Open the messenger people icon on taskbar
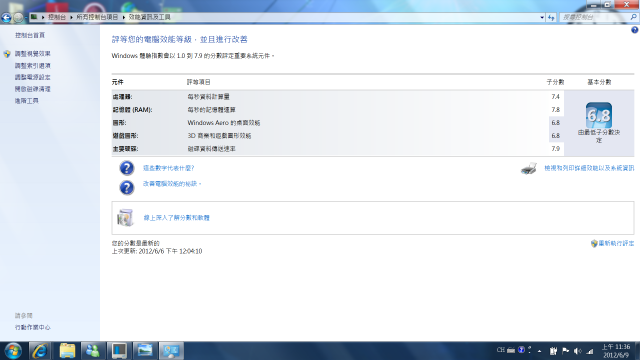 [x=93, y=351]
